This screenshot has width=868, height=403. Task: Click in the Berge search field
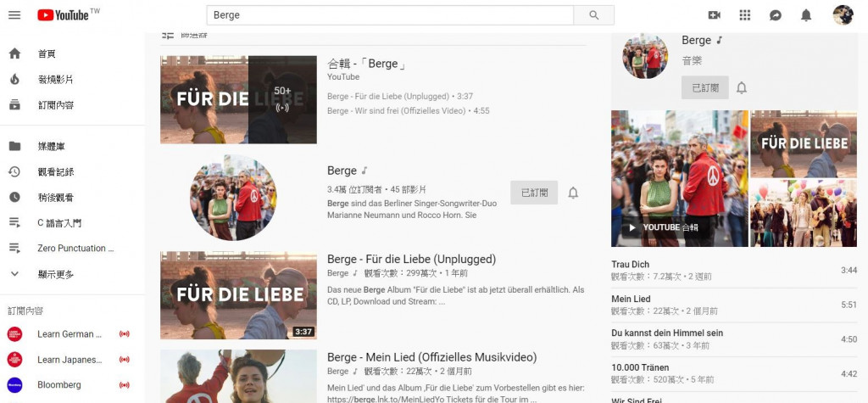390,15
